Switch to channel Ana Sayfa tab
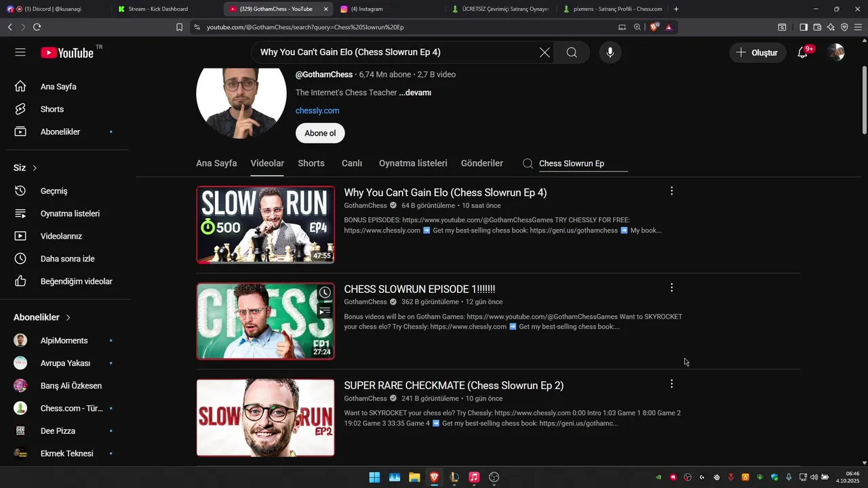 tap(216, 163)
